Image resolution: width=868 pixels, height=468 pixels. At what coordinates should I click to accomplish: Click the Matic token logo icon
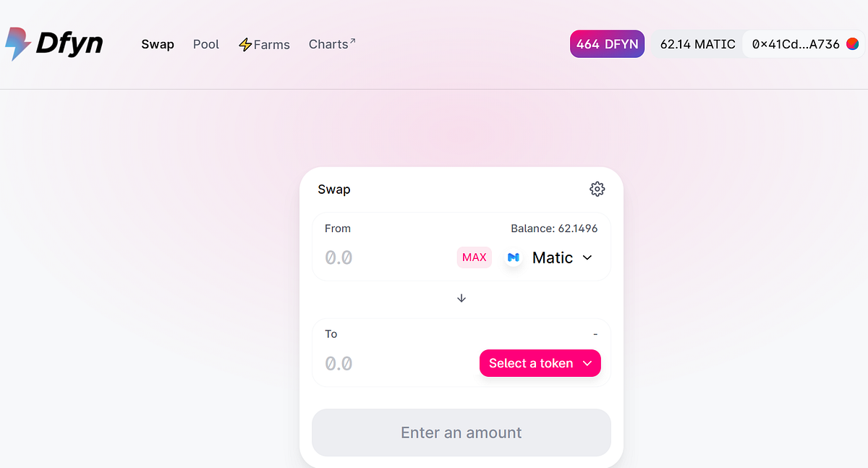tap(514, 258)
